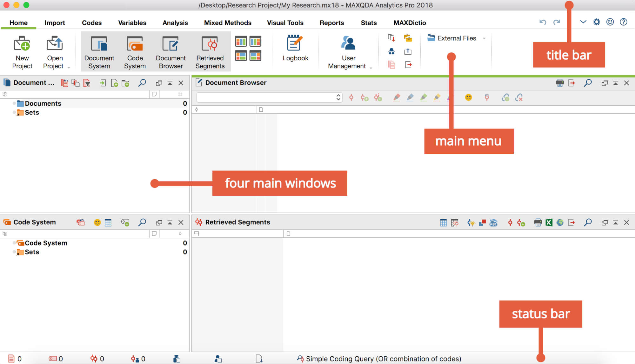Screen dimensions: 635x364
Task: Click the Open Project dropdown arrow
Action: (69, 67)
